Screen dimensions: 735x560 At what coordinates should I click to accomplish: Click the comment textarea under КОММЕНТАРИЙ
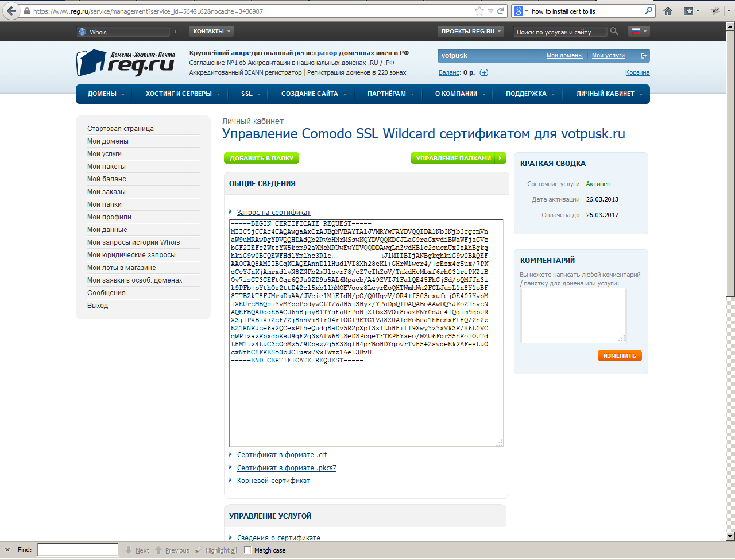[573, 316]
